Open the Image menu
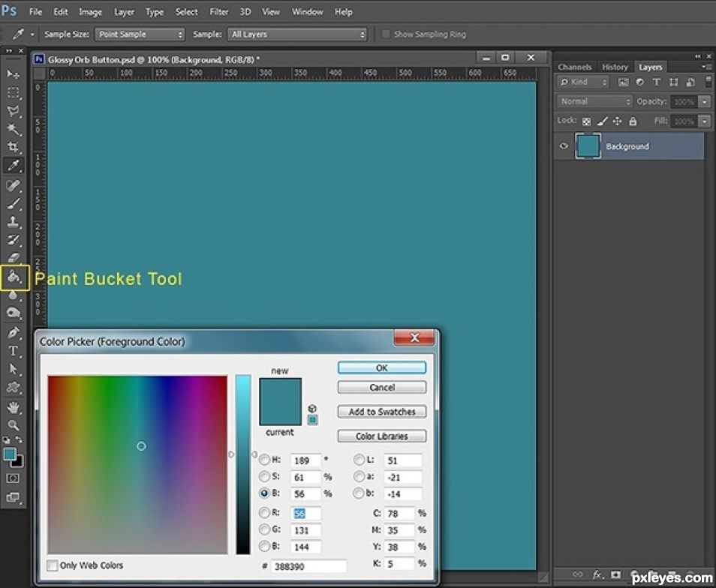Viewport: 716px width, 588px height. pos(90,12)
